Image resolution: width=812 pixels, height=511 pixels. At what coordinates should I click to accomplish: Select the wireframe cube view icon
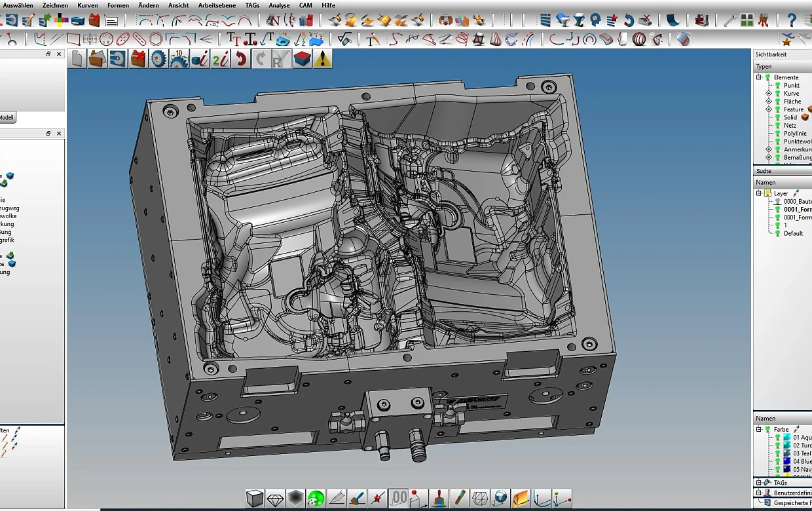[479, 499]
